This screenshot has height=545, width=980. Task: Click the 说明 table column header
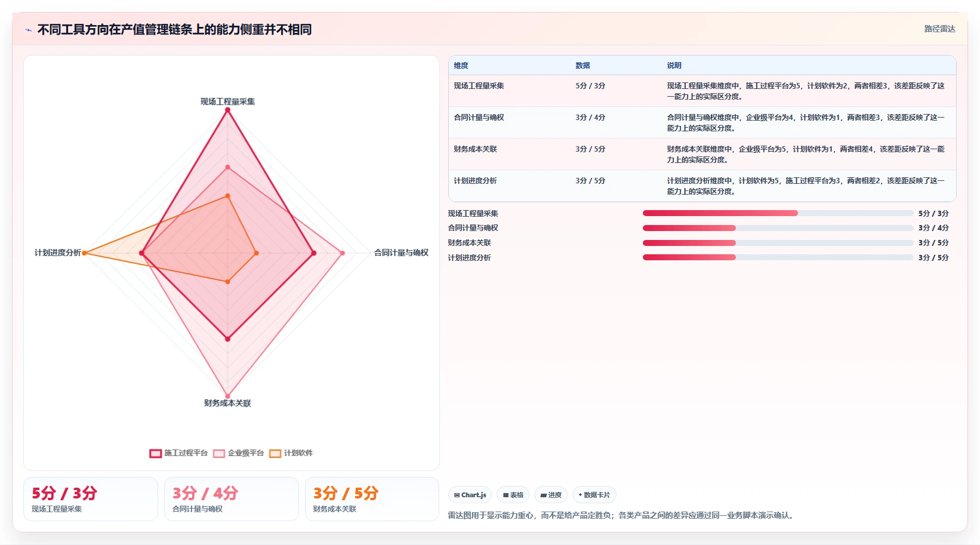coord(674,66)
